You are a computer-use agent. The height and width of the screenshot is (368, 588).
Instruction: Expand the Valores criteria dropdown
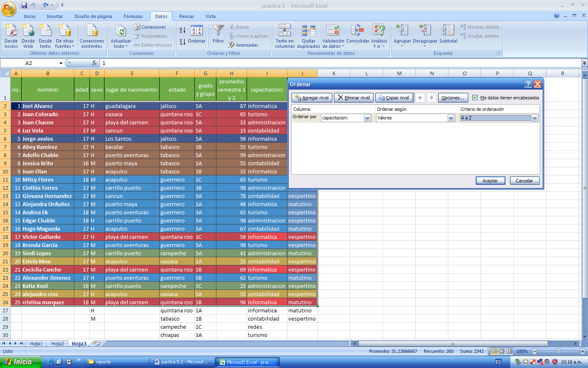(451, 118)
